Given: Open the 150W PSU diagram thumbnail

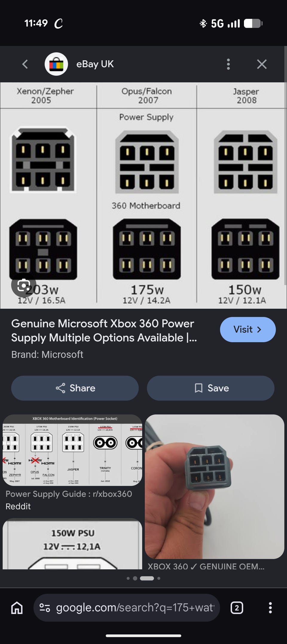Looking at the screenshot, I should click(72, 544).
